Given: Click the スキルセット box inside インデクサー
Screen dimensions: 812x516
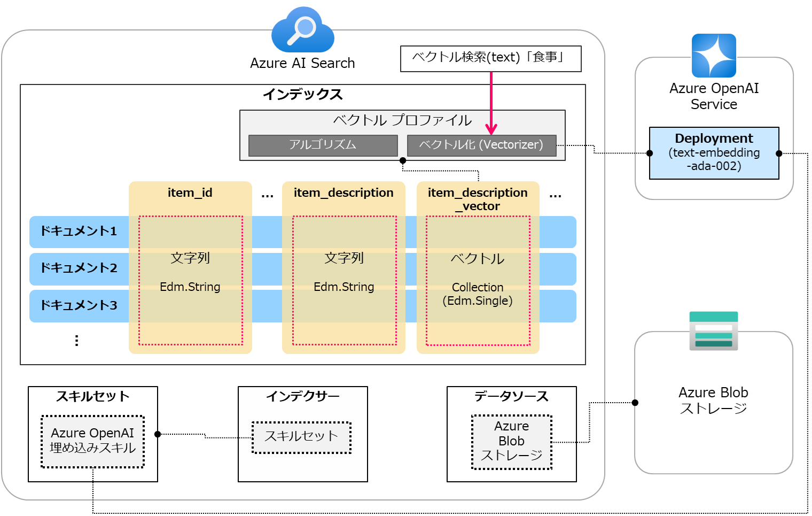Looking at the screenshot, I should coord(302,437).
